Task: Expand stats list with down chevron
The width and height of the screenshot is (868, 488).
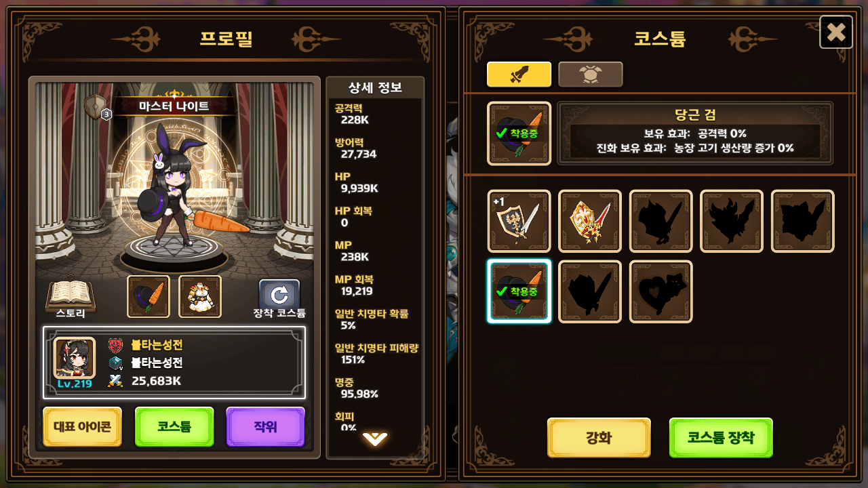Action: coord(375,439)
